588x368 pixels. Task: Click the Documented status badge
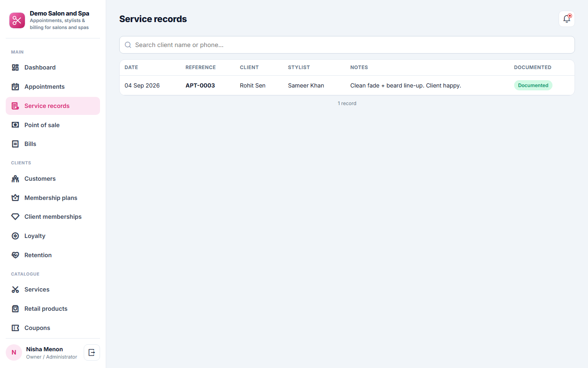(533, 85)
